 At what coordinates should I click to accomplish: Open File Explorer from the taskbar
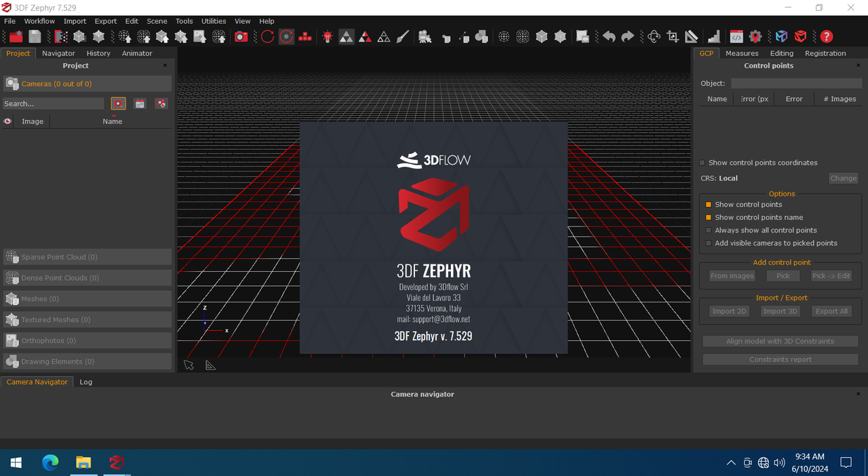[83, 463]
